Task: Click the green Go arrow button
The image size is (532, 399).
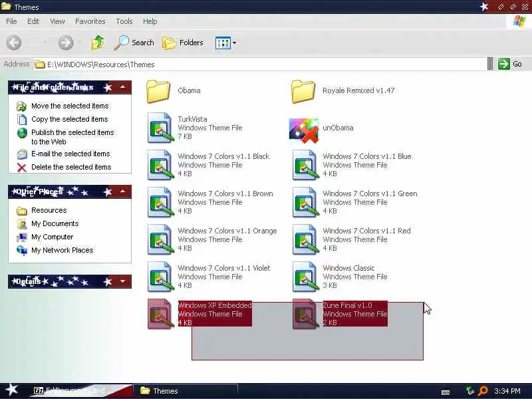Action: point(504,64)
